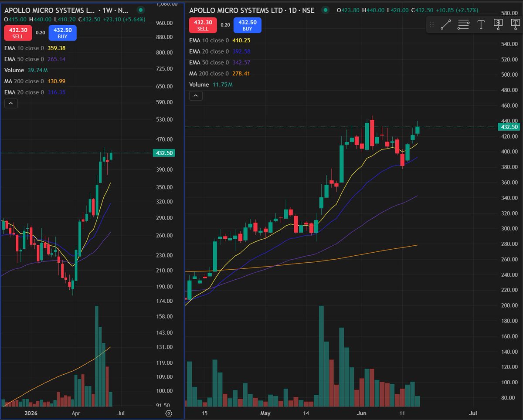Select the price note dollar tool
This screenshot has height=420, width=523.
click(x=498, y=25)
